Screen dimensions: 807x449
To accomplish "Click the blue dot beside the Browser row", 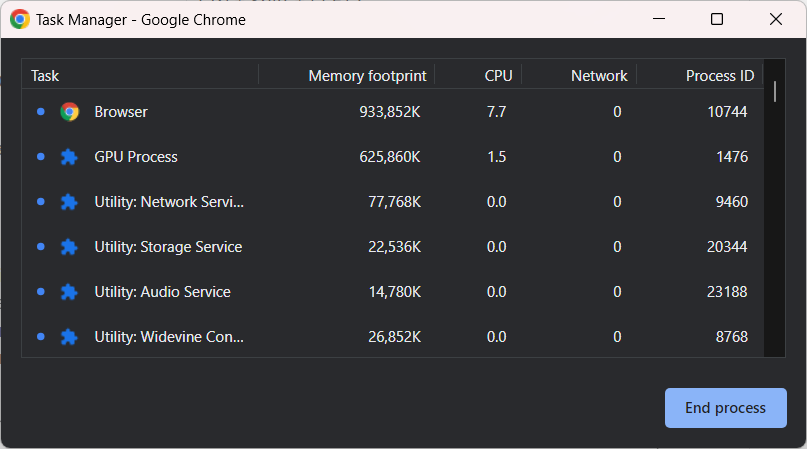I will (x=40, y=112).
